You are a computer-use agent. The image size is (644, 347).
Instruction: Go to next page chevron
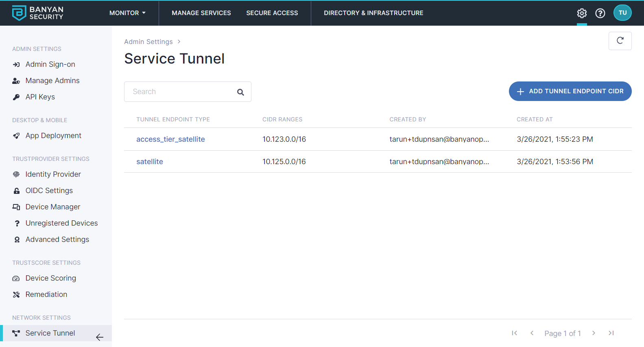(x=594, y=333)
